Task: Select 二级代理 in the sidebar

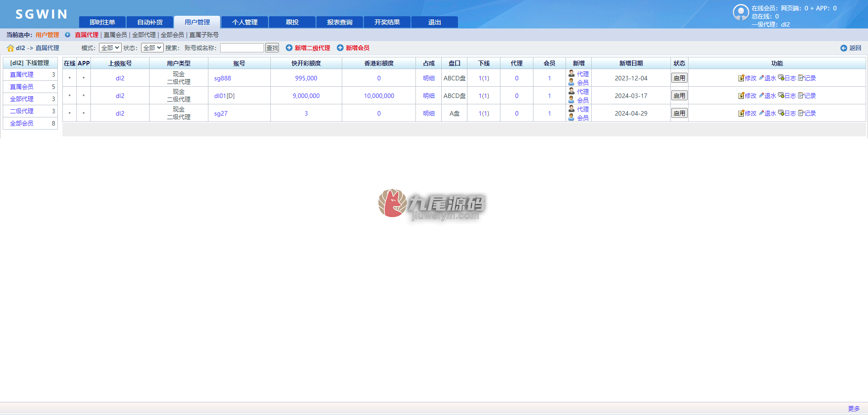Action: (x=22, y=111)
